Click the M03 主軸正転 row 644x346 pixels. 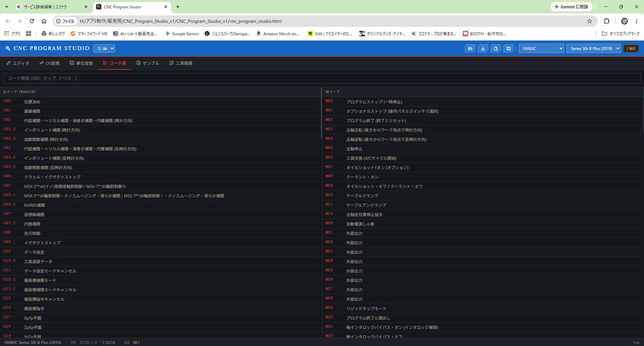(x=483, y=130)
